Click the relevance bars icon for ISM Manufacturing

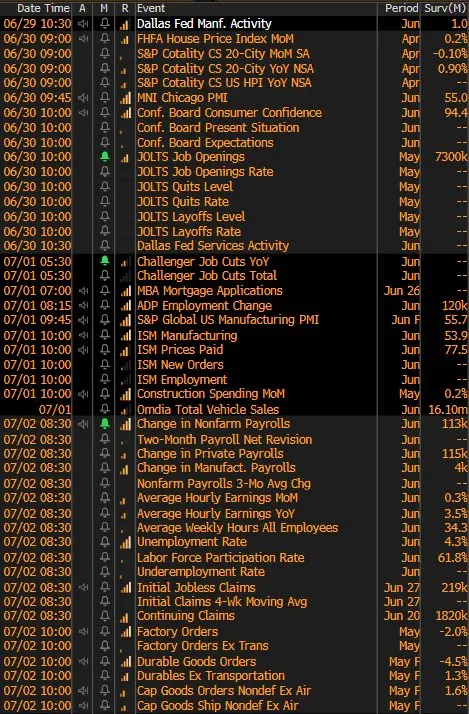pyautogui.click(x=125, y=336)
